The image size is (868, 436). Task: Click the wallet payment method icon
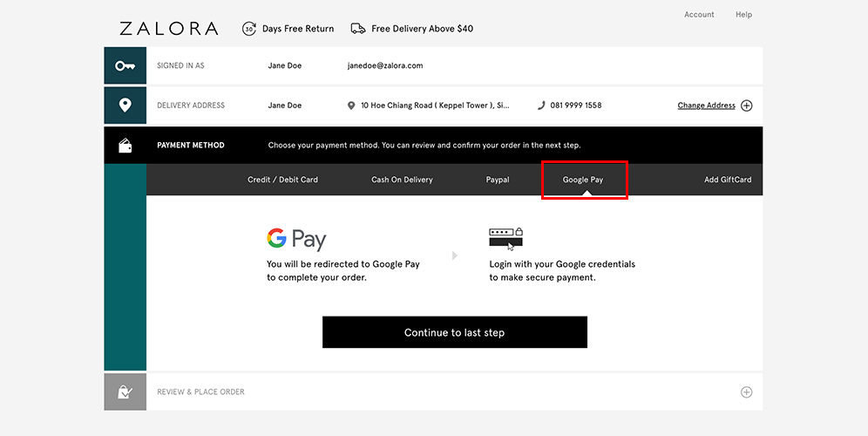[125, 146]
